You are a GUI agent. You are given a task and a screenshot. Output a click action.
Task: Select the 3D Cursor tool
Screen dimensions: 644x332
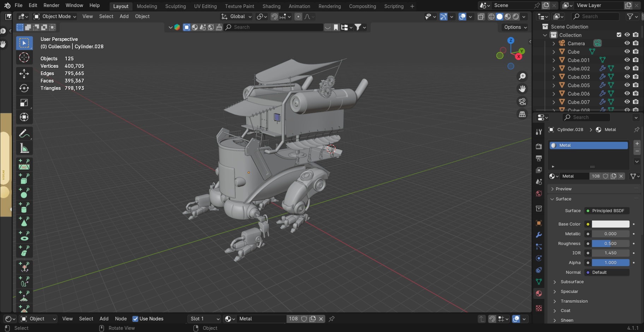click(24, 58)
